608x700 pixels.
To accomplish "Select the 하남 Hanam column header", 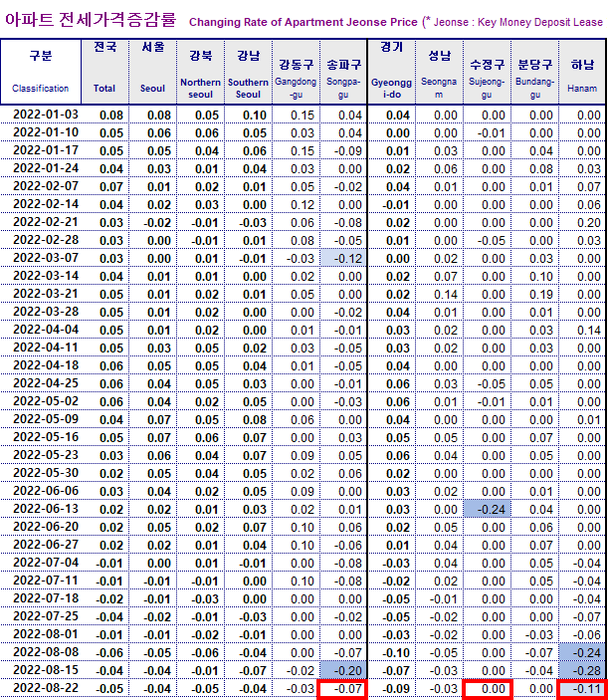I will pos(582,72).
